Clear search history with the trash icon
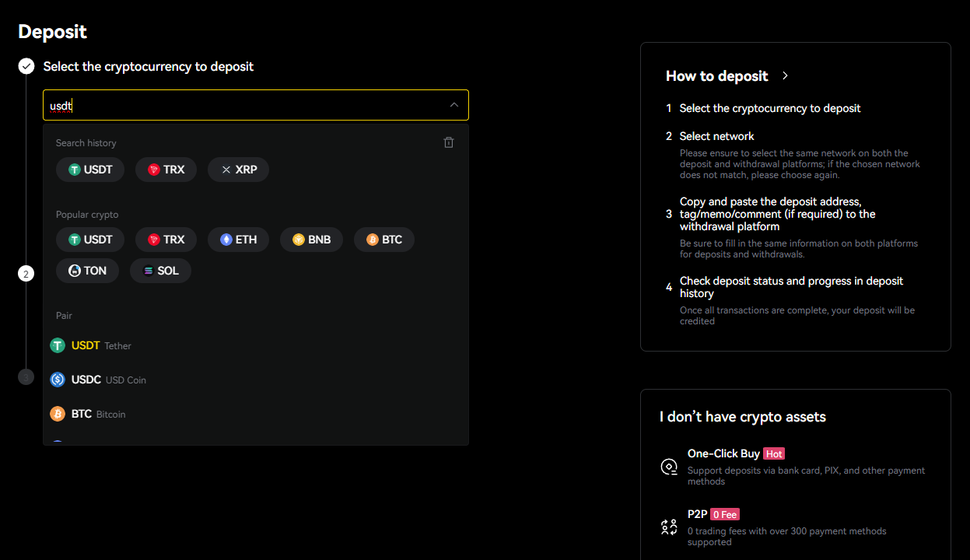This screenshot has height=560, width=970. pyautogui.click(x=449, y=142)
